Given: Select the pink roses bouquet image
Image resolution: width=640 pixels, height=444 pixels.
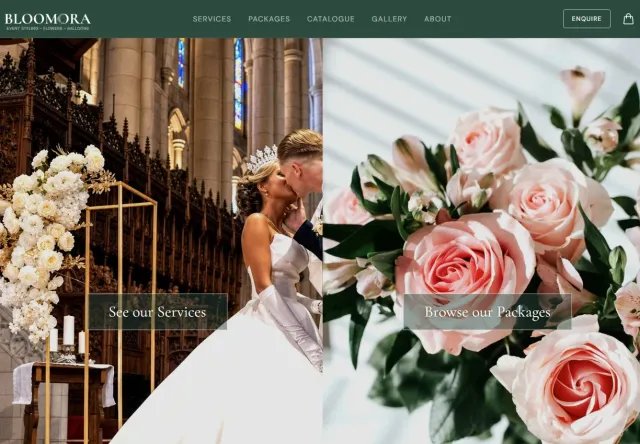Looking at the screenshot, I should [x=481, y=241].
